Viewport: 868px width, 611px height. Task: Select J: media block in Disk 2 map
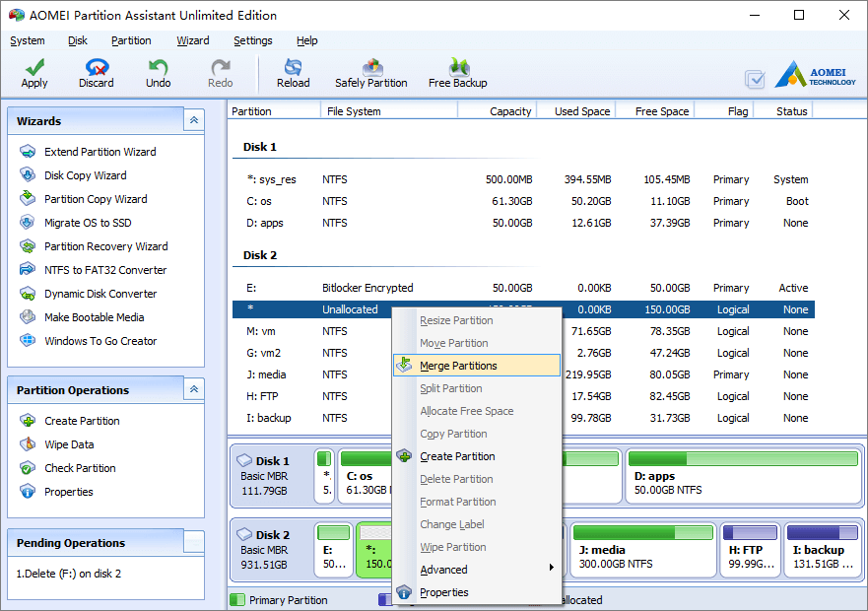643,550
